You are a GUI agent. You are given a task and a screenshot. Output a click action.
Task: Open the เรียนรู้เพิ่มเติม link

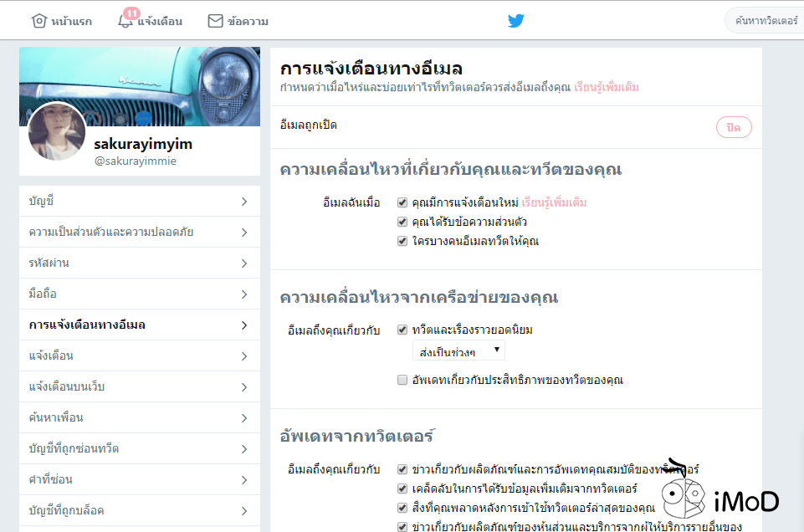tap(606, 87)
